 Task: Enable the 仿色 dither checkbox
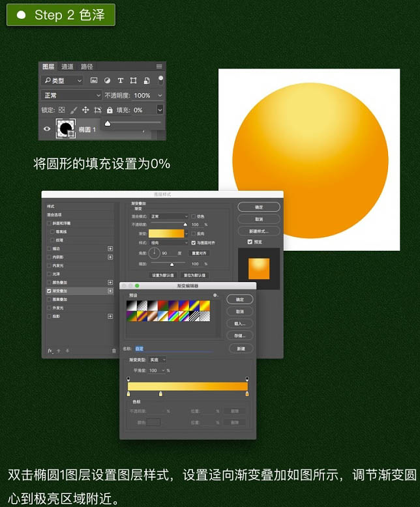click(194, 216)
